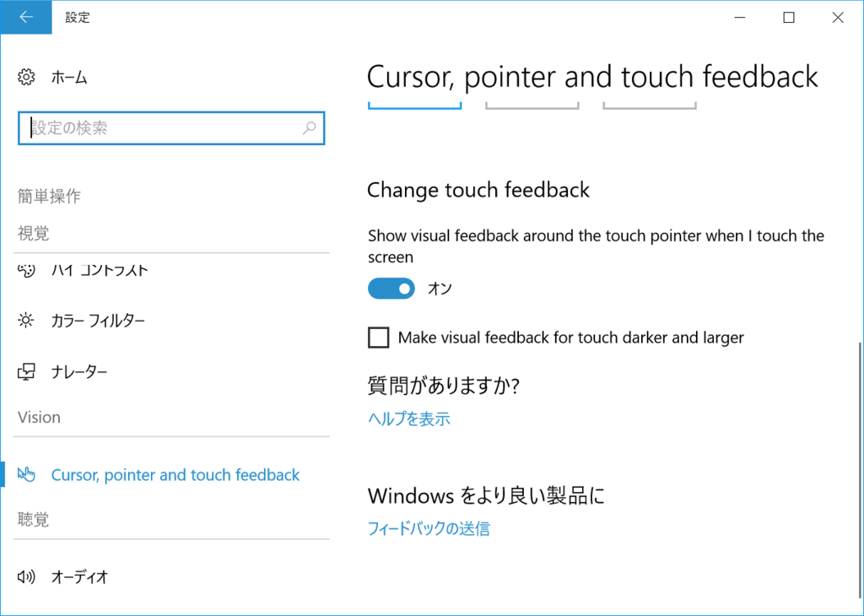Click the 視覚 section label
Viewport: 864px width, 616px height.
(33, 233)
